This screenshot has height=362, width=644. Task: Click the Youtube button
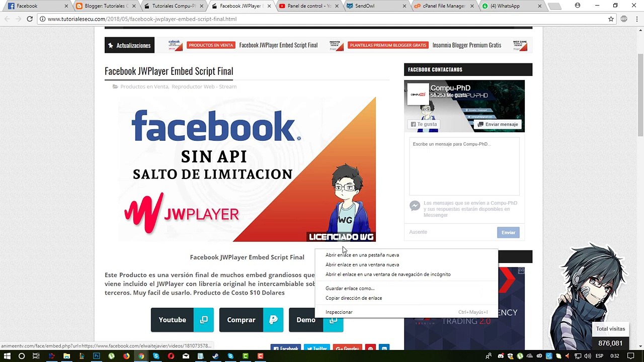coord(182,320)
